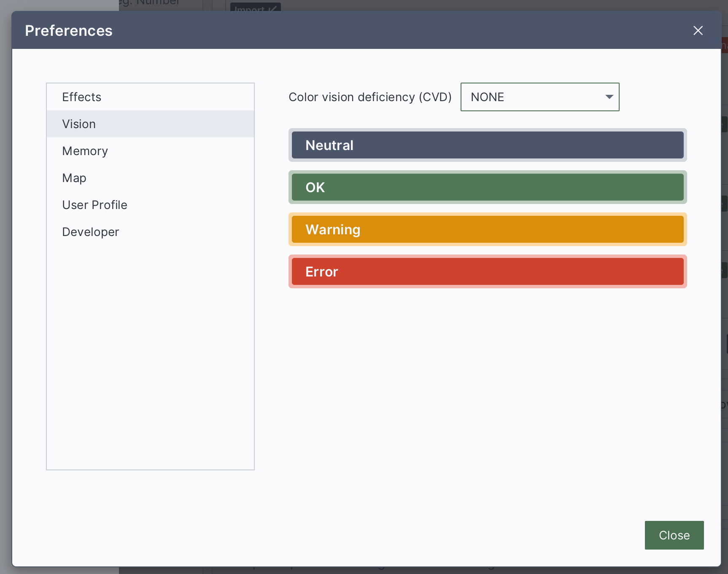This screenshot has height=574, width=728.
Task: Click the NONE value in CVD selector
Action: point(488,97)
